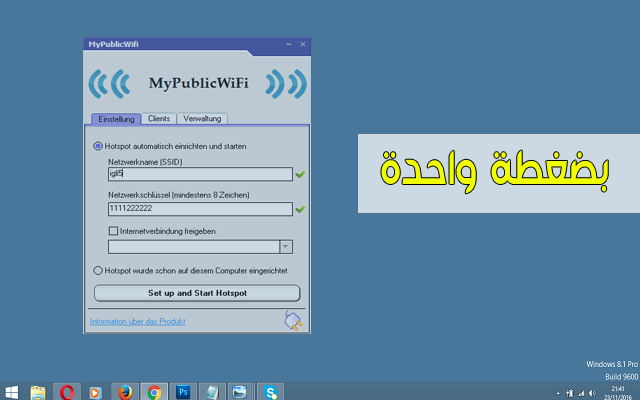Open the Verwaltung tab
This screenshot has height=400, width=640.
[x=202, y=118]
